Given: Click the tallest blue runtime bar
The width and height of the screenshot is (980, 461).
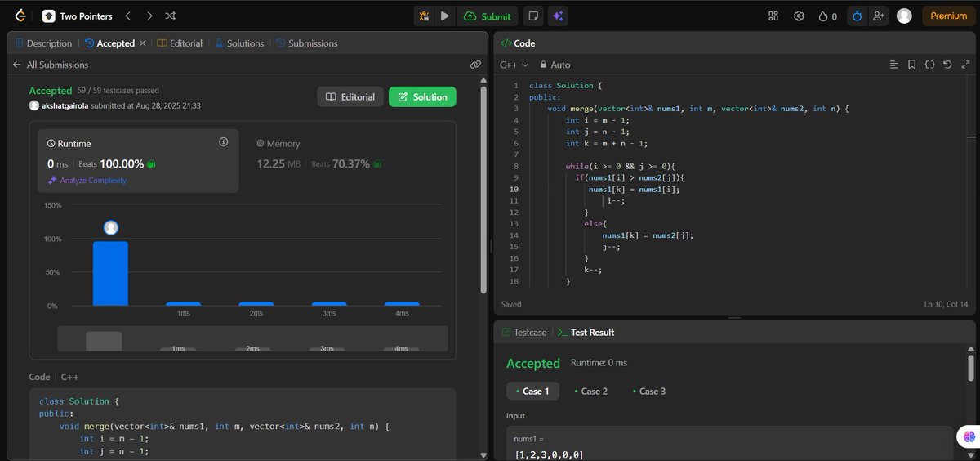Looking at the screenshot, I should click(110, 273).
